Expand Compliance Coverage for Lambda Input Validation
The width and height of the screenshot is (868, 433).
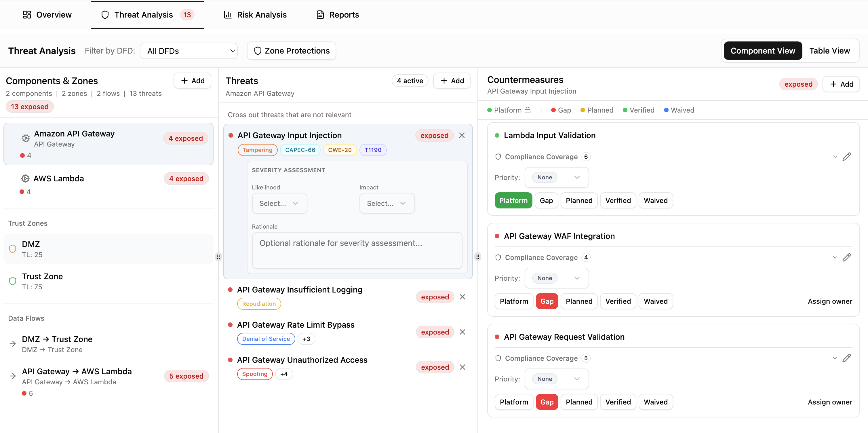point(835,156)
